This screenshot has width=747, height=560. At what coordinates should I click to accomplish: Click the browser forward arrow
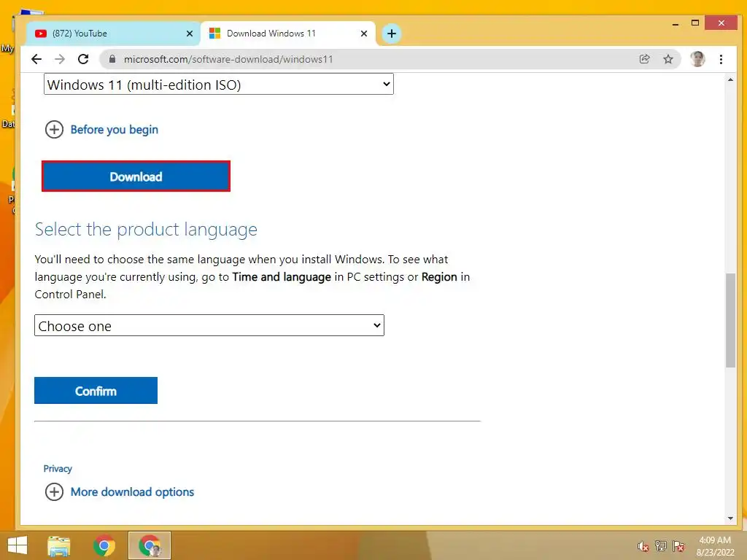tap(60, 59)
